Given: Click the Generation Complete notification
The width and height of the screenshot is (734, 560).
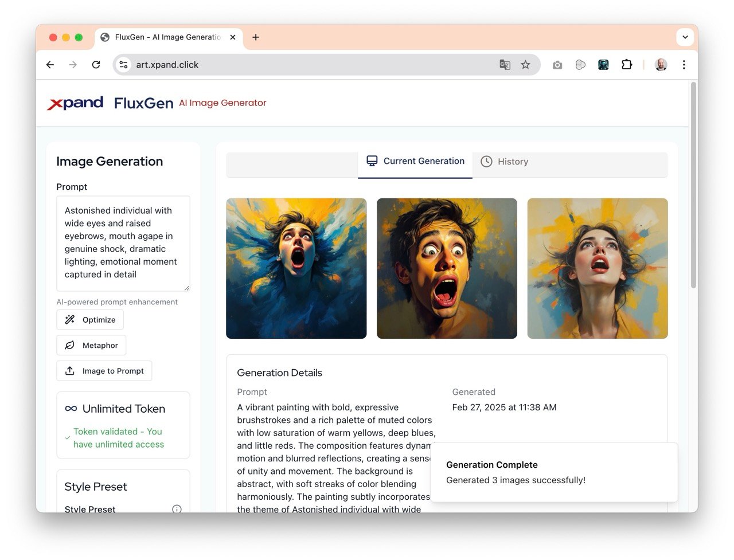Looking at the screenshot, I should pyautogui.click(x=554, y=472).
